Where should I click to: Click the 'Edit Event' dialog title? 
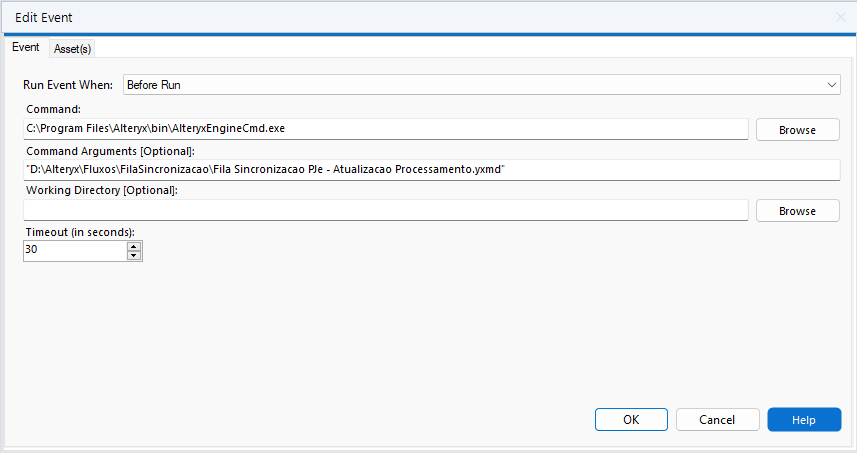tap(44, 17)
